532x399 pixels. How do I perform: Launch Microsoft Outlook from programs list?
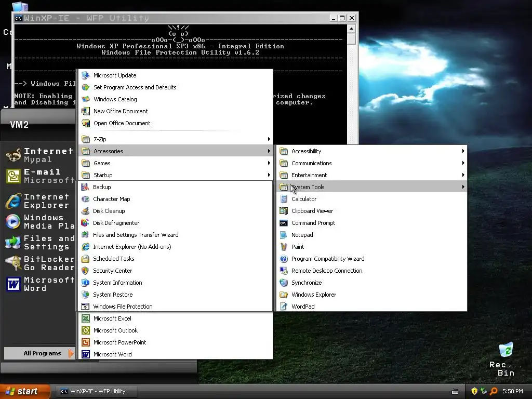coord(176,330)
